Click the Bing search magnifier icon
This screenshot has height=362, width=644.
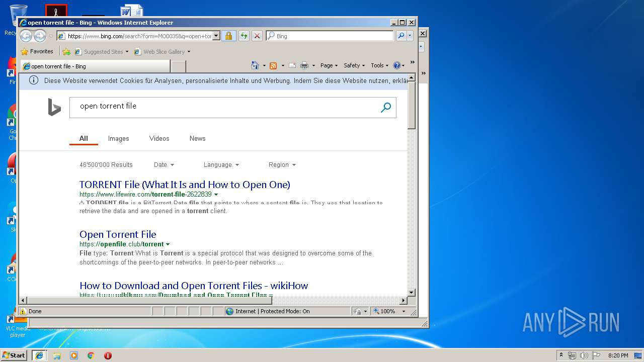[x=386, y=107]
